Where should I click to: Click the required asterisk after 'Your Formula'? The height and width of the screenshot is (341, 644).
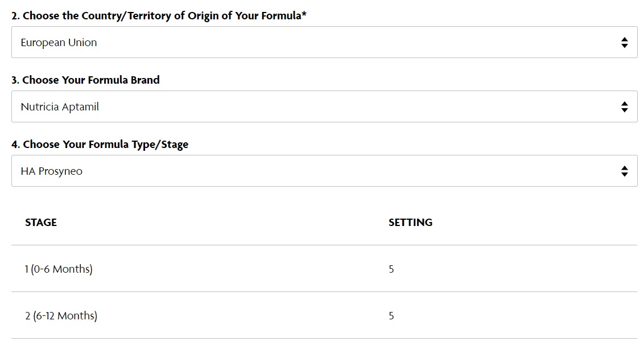(304, 14)
